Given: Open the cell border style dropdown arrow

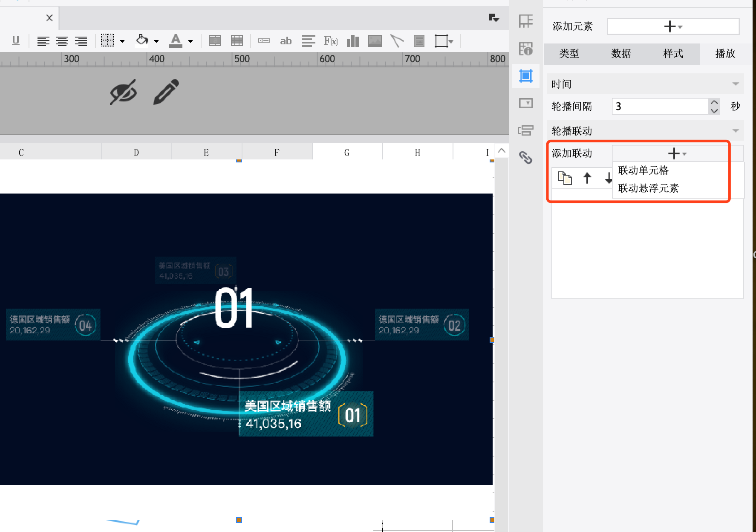Looking at the screenshot, I should pyautogui.click(x=122, y=41).
